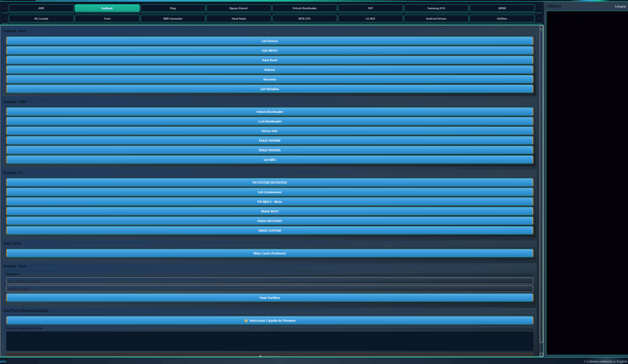The height and width of the screenshot is (364, 628).
Task: Open the IMEI Generator tab
Action: click(173, 18)
